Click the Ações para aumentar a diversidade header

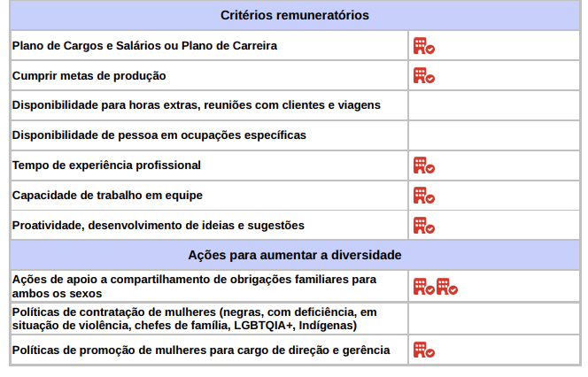pos(295,255)
